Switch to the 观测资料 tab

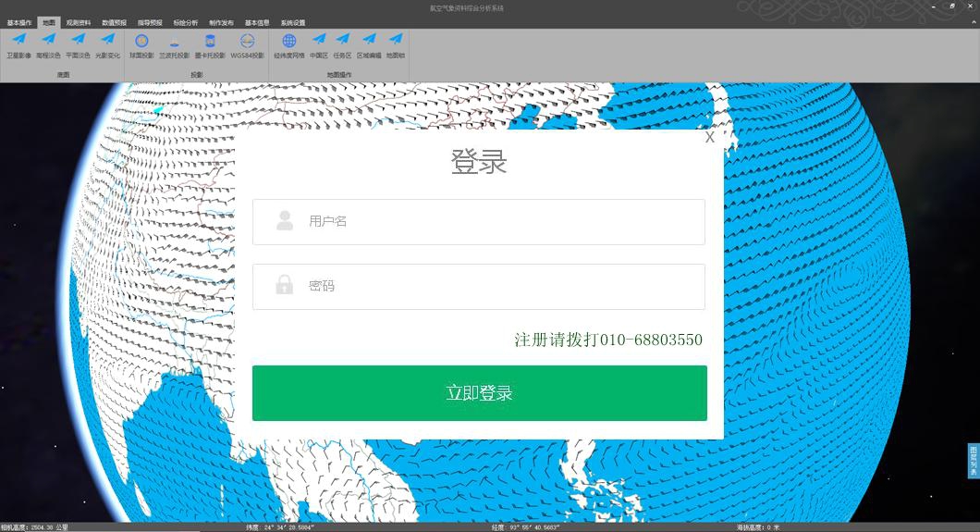click(x=79, y=22)
